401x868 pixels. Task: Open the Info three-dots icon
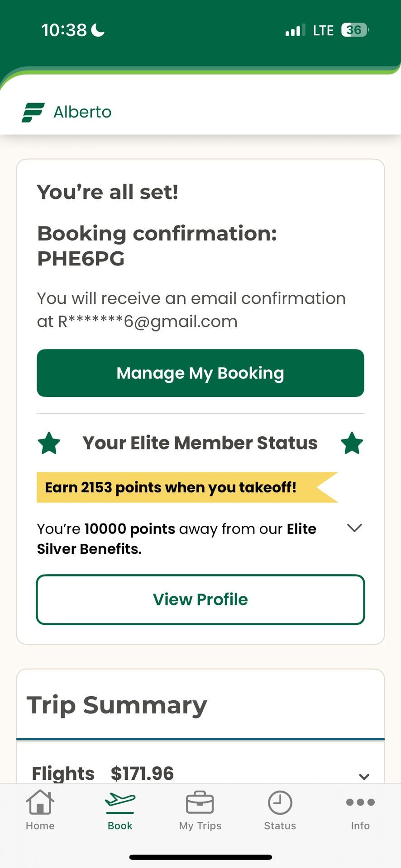click(x=360, y=802)
